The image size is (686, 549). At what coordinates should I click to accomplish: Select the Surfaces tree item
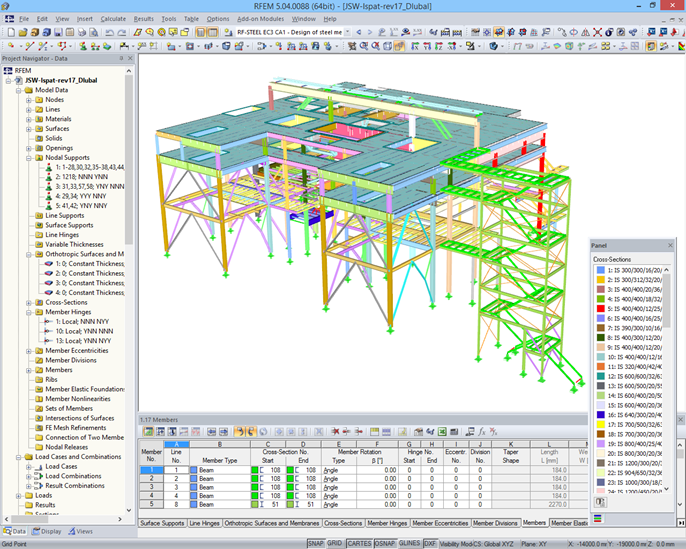pos(57,129)
